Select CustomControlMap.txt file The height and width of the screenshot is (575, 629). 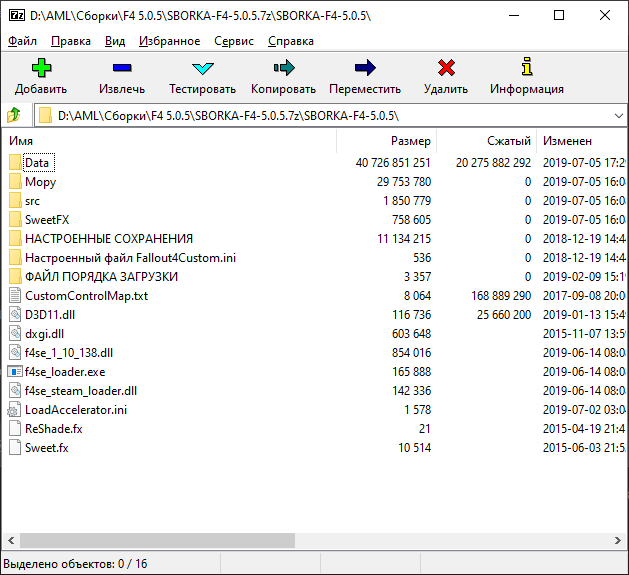(x=86, y=296)
